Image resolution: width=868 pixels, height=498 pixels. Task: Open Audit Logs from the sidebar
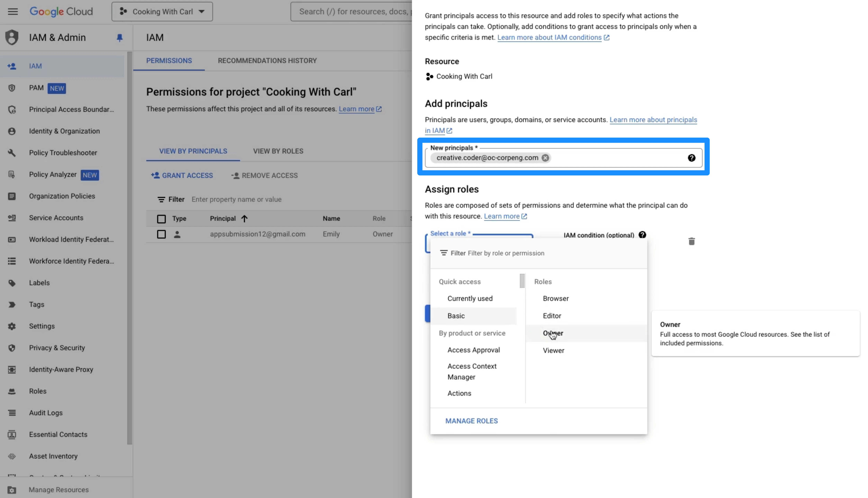pos(46,412)
